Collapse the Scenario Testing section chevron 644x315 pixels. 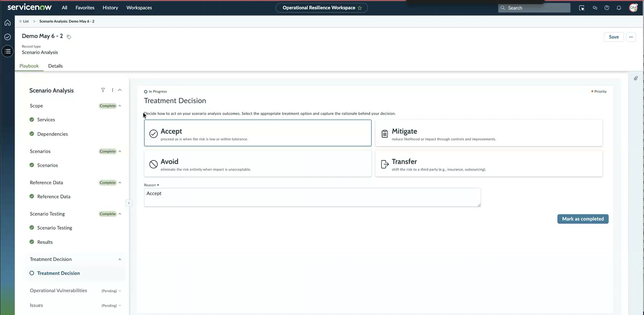[120, 214]
